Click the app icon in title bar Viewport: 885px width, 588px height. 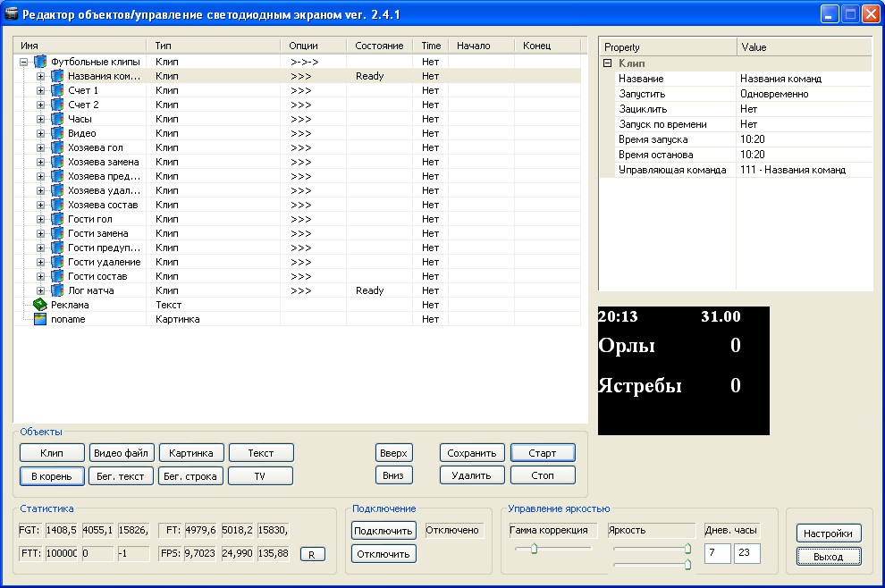(x=11, y=13)
